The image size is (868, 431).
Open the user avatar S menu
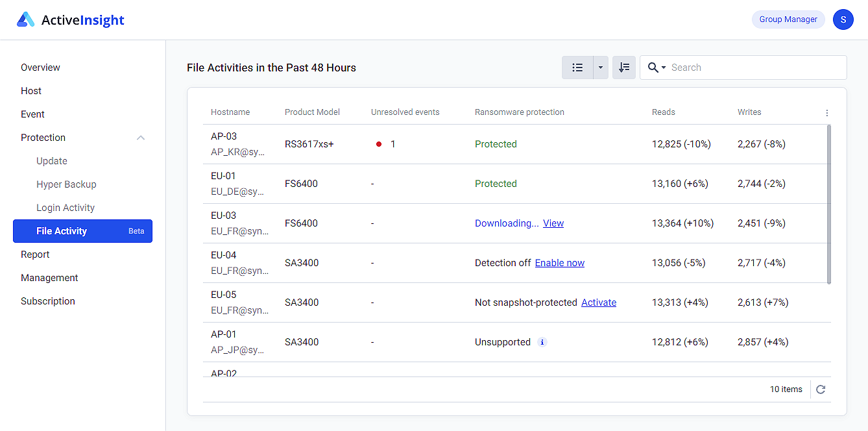(843, 19)
